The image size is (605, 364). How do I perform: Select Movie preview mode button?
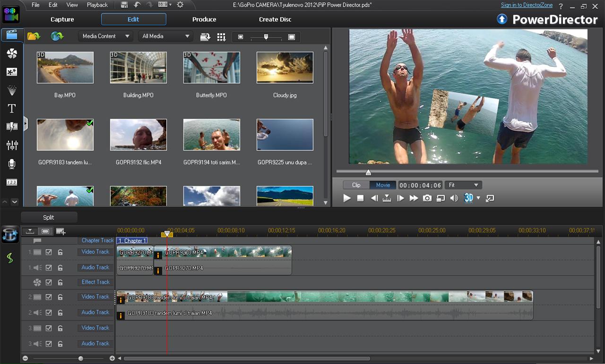(383, 185)
